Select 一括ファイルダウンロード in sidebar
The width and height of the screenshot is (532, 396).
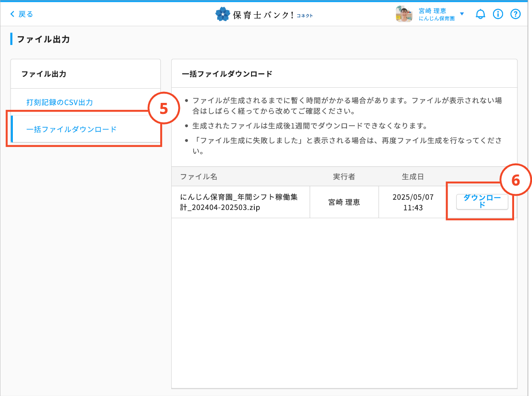[72, 129]
